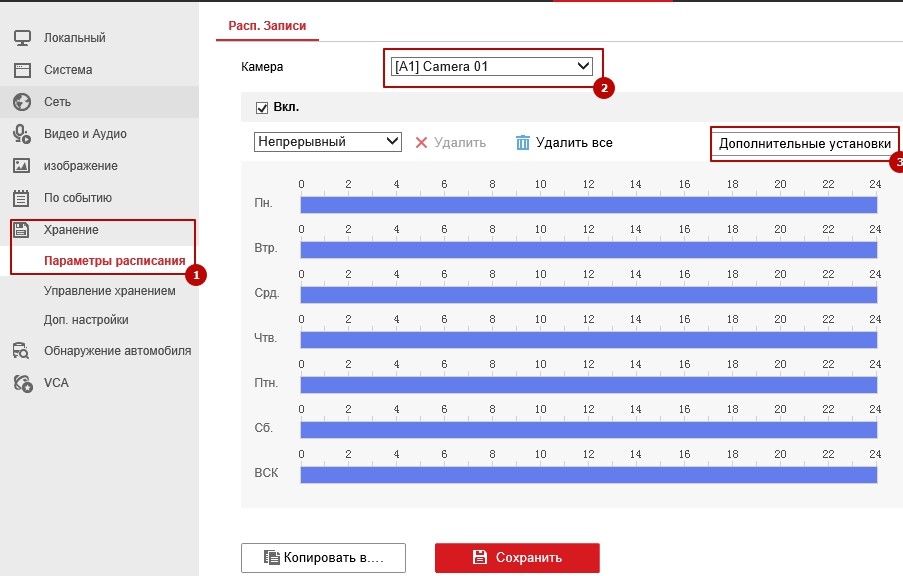This screenshot has width=903, height=576.
Task: Open the Camera selection dropdown
Action: (x=492, y=67)
